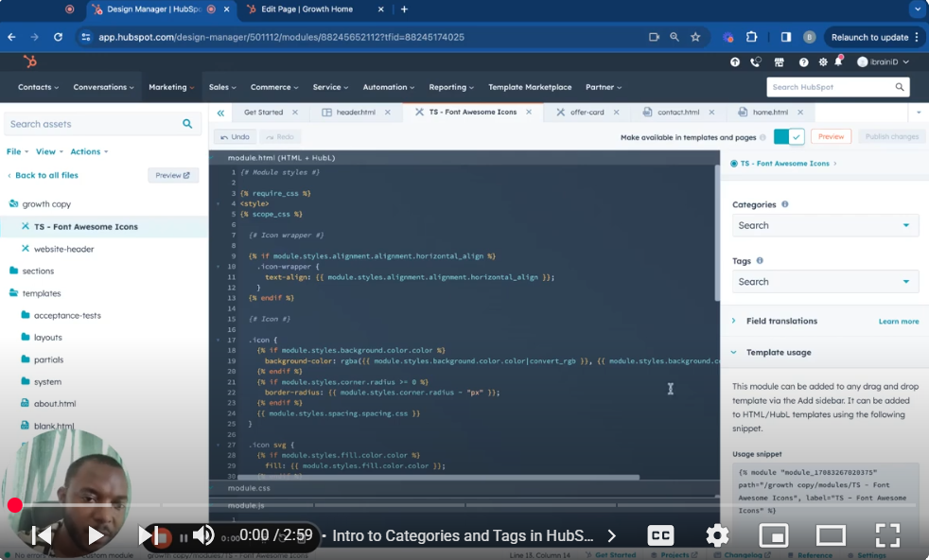
Task: Open the File dropdown menu
Action: (x=17, y=151)
